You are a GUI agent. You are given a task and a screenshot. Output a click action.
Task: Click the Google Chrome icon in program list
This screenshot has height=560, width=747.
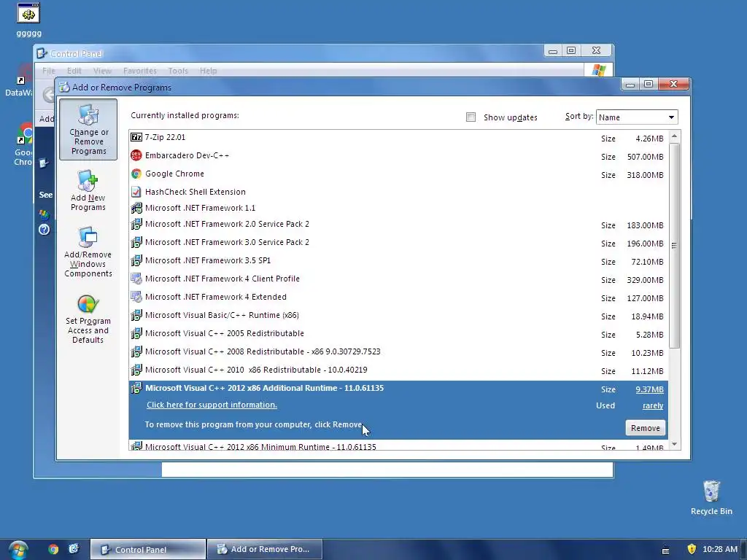pyautogui.click(x=136, y=174)
